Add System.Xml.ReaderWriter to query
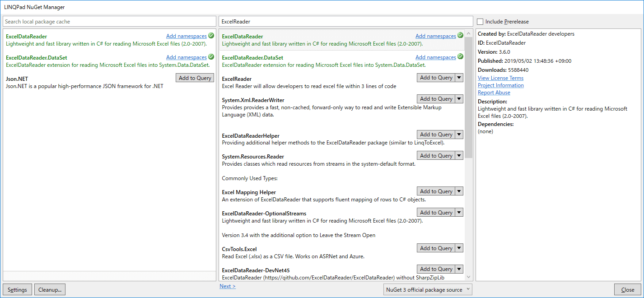The height and width of the screenshot is (298, 644). pos(436,99)
